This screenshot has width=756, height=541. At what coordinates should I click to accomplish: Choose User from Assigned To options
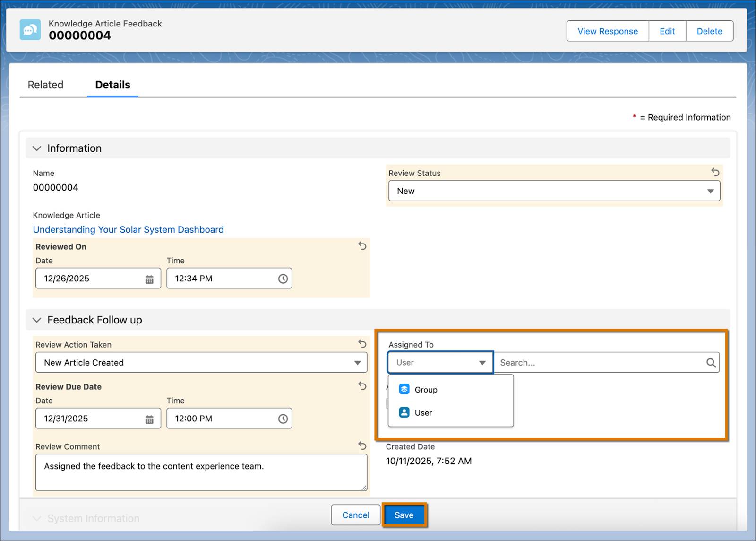(x=451, y=413)
